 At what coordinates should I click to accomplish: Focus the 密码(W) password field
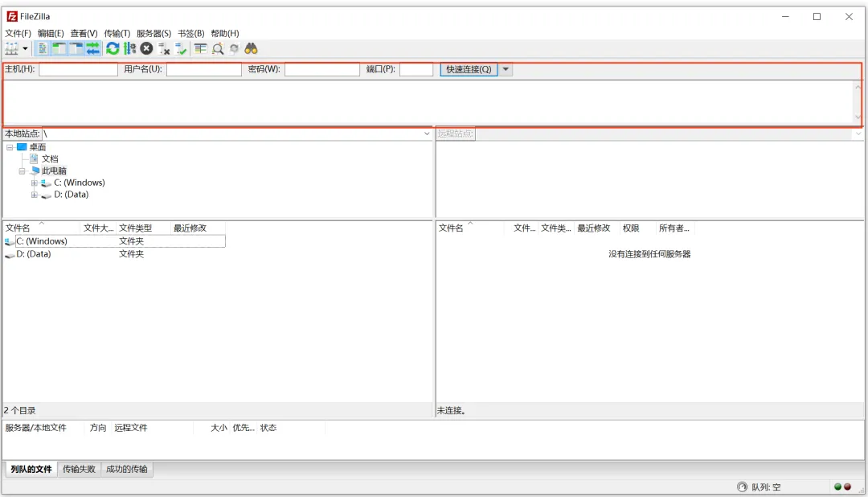[322, 69]
